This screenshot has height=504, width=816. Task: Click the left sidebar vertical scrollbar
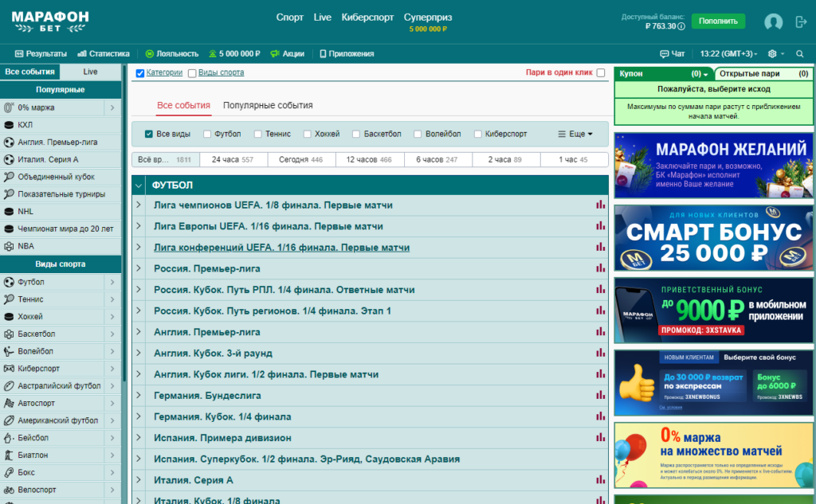point(124,224)
